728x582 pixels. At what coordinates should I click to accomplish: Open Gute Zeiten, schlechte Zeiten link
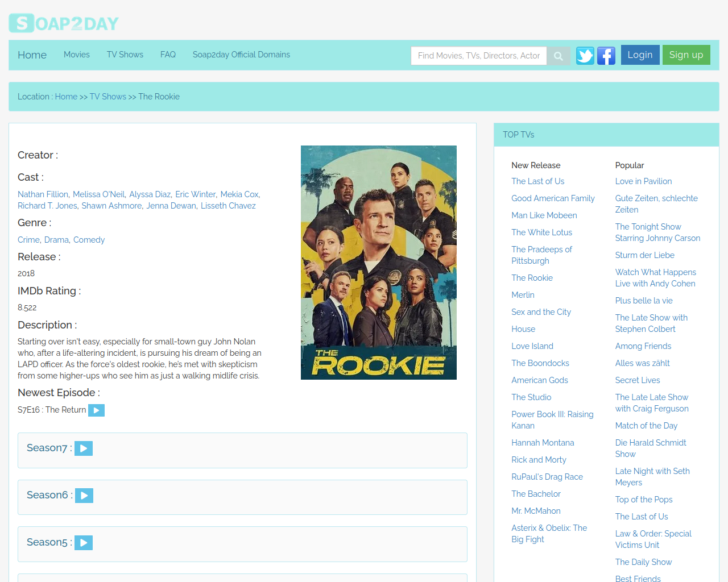point(656,204)
